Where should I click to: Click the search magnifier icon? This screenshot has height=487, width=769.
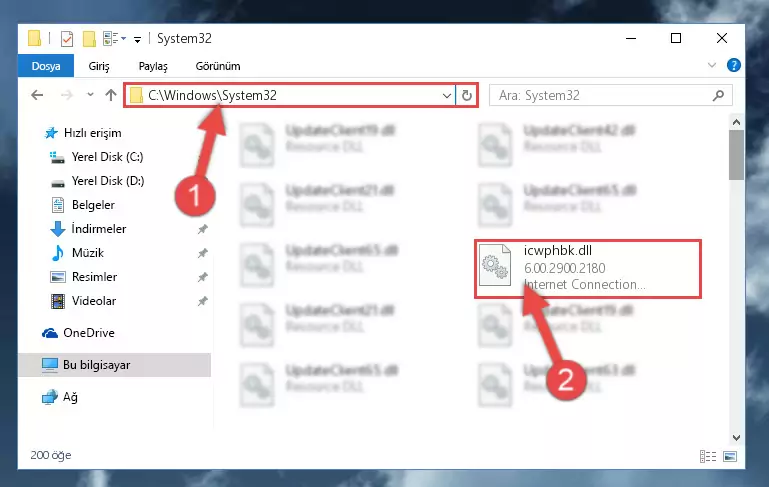point(718,95)
